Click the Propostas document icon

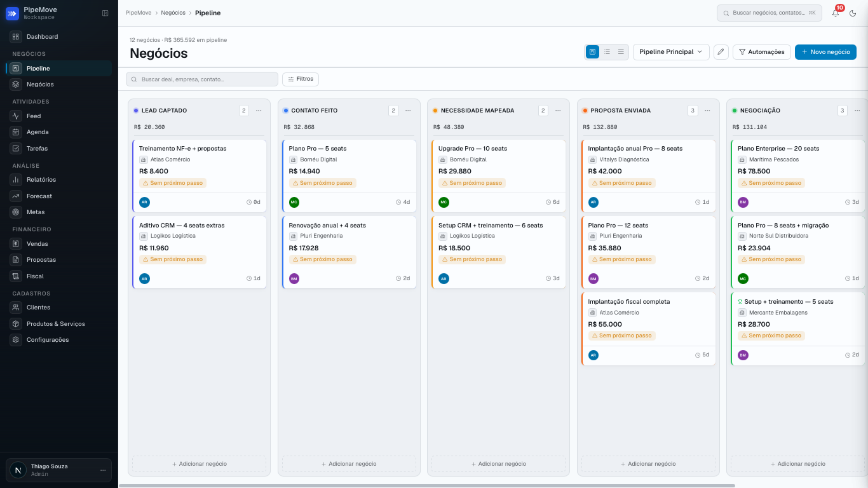[x=16, y=260]
